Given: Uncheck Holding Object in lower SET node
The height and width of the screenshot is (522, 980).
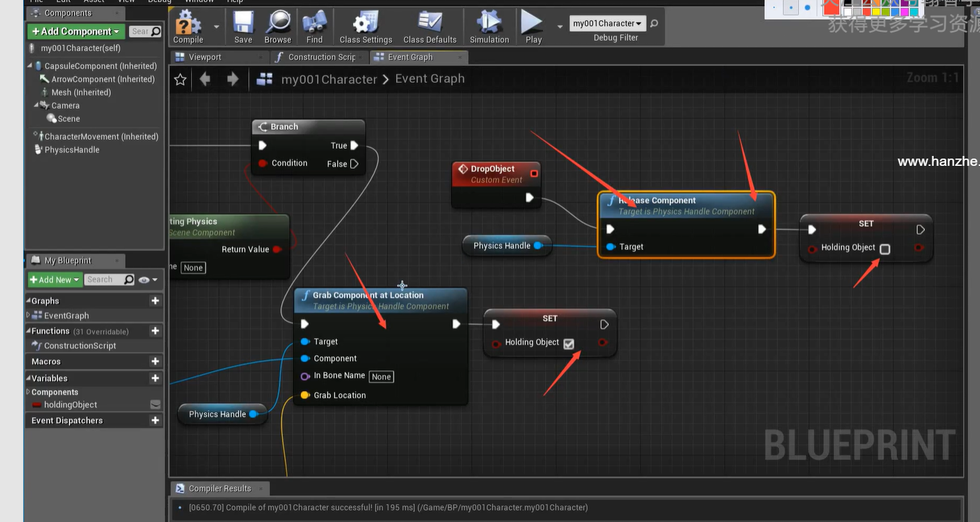Looking at the screenshot, I should pos(569,344).
